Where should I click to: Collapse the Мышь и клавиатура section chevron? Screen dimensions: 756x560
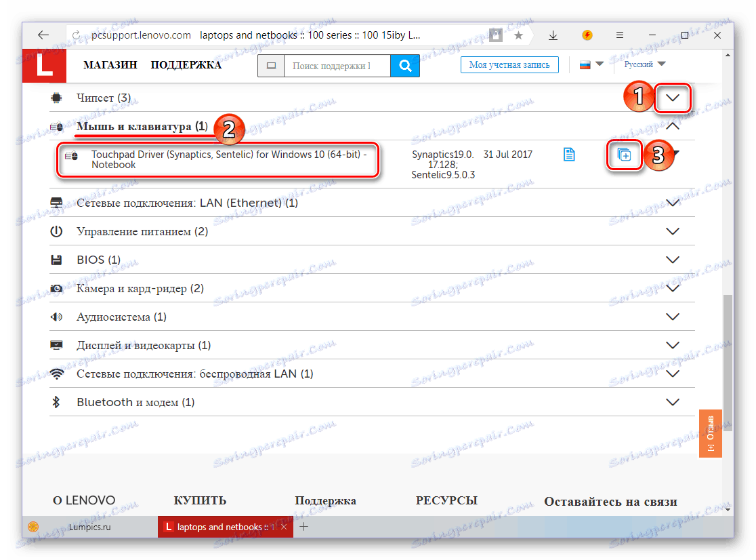tap(673, 126)
